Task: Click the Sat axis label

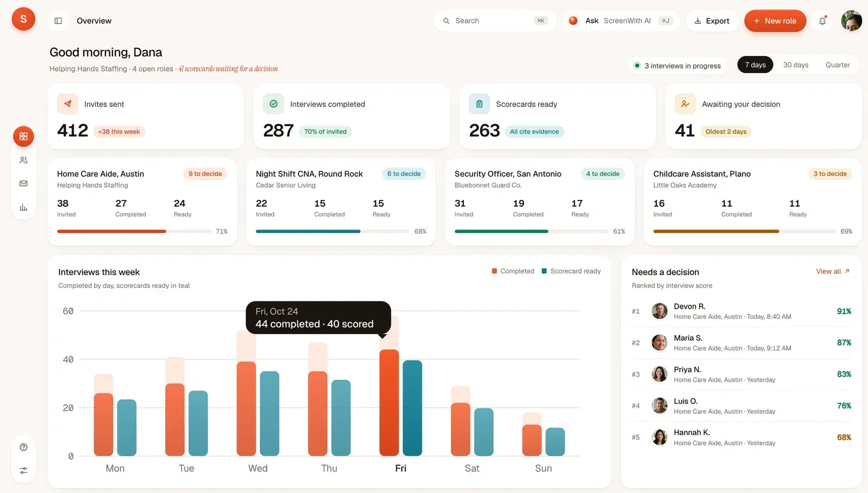Action: (472, 468)
